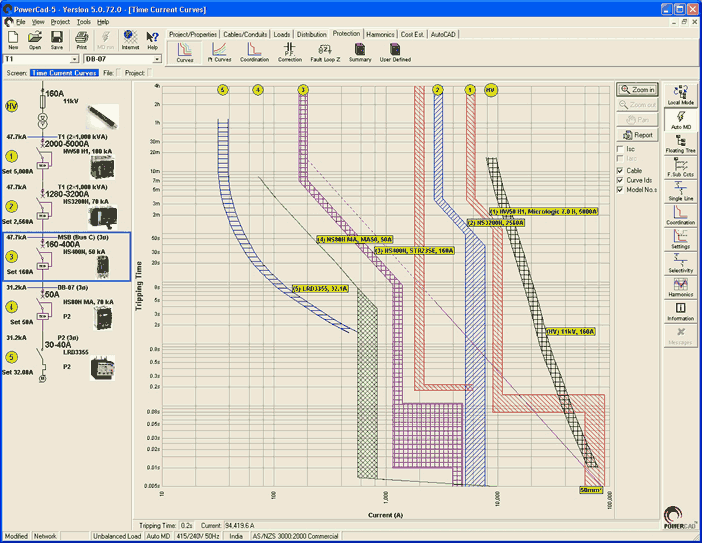Switch to the Cost Est. tab
Viewport: 702px width, 543px height.
point(412,34)
